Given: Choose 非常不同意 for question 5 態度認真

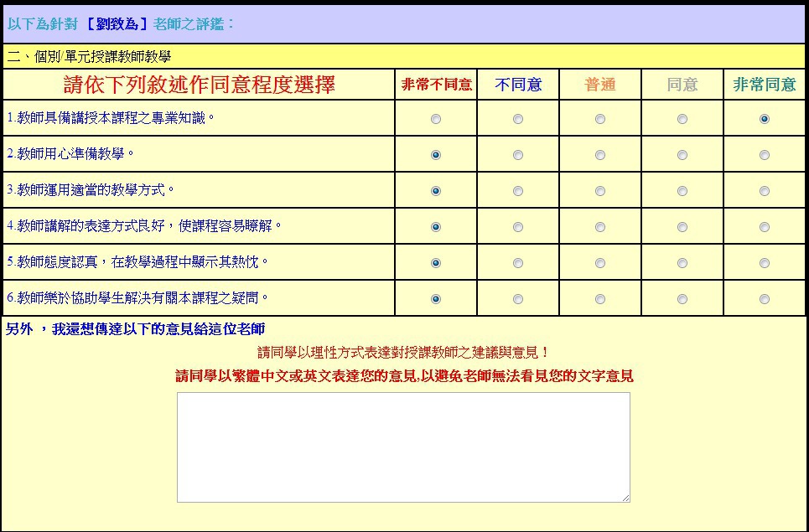Looking at the screenshot, I should coord(436,263).
